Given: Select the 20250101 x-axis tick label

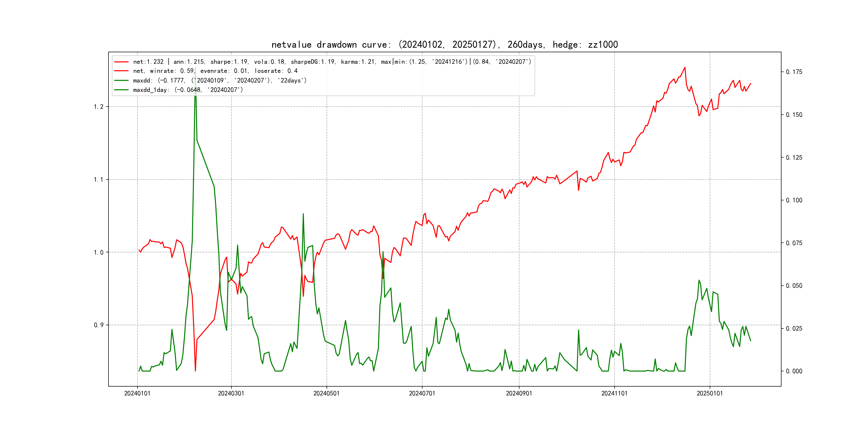Looking at the screenshot, I should pos(710,393).
